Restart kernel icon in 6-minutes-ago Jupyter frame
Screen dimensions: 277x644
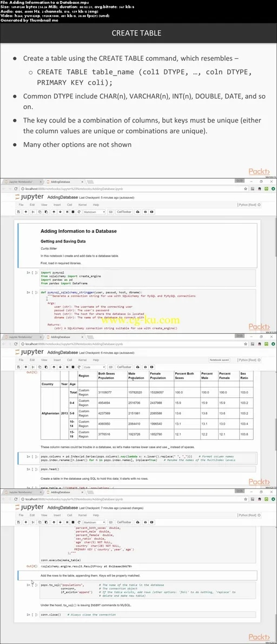(79, 367)
